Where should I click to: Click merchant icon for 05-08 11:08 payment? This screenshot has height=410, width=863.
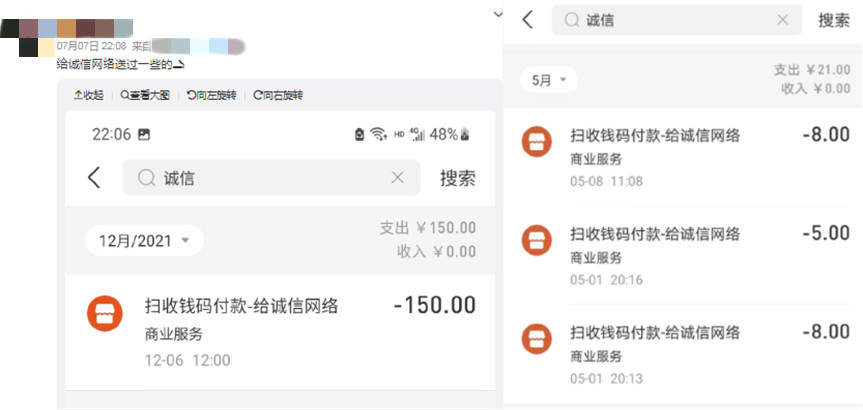tap(537, 142)
